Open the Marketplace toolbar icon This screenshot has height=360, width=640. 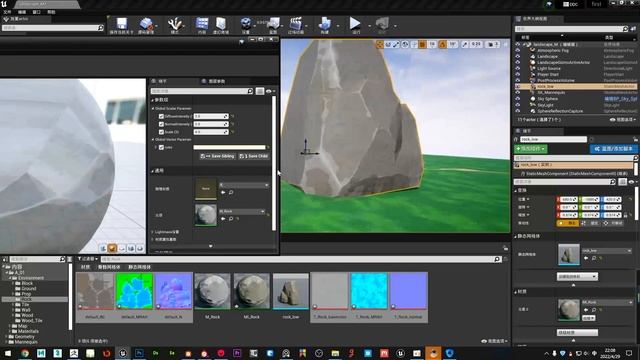[x=221, y=24]
